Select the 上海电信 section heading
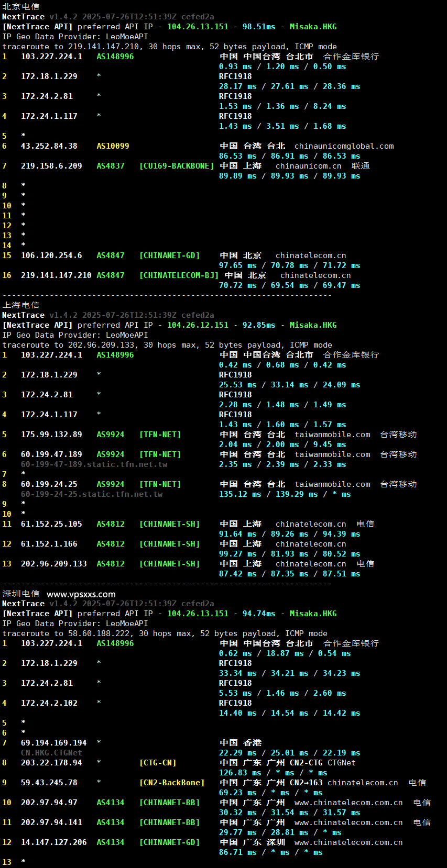 pyautogui.click(x=21, y=305)
